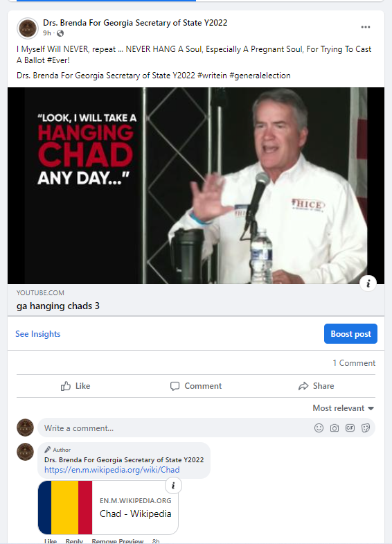The height and width of the screenshot is (544, 392).
Task: Open the three-dot post options menu
Action: pyautogui.click(x=365, y=27)
